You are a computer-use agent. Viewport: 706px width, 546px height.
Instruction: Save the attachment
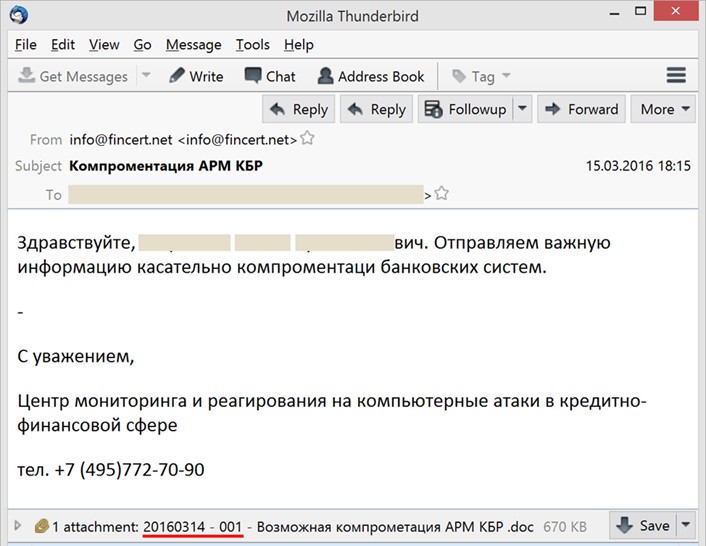pyautogui.click(x=643, y=525)
